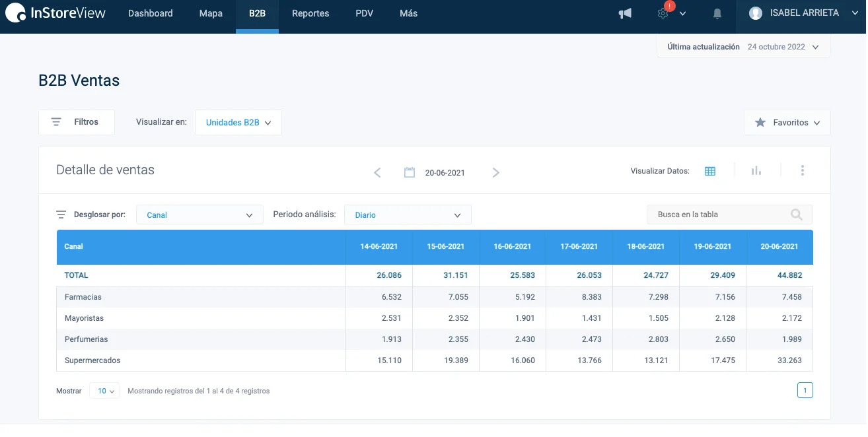Open the Periodo análisis Diario dropdown
868x437 pixels.
pos(408,215)
